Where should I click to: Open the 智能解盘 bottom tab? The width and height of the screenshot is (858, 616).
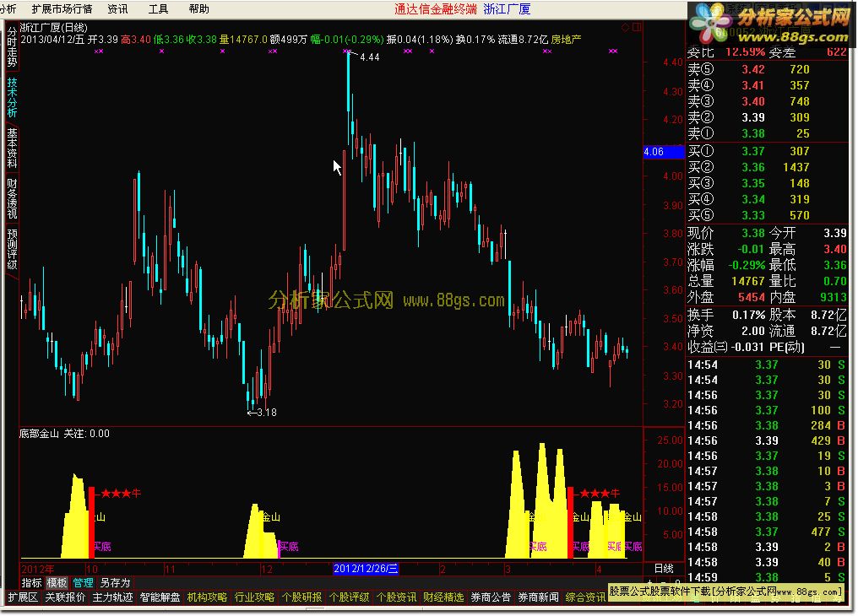point(160,597)
